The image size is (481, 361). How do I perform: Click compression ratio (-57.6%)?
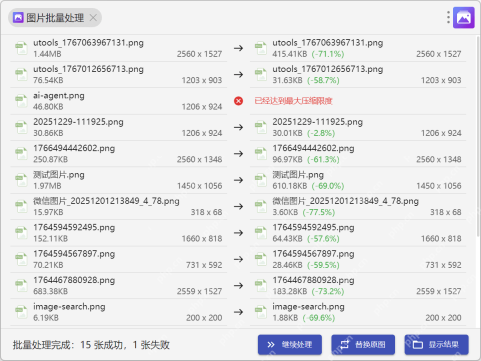point(323,238)
